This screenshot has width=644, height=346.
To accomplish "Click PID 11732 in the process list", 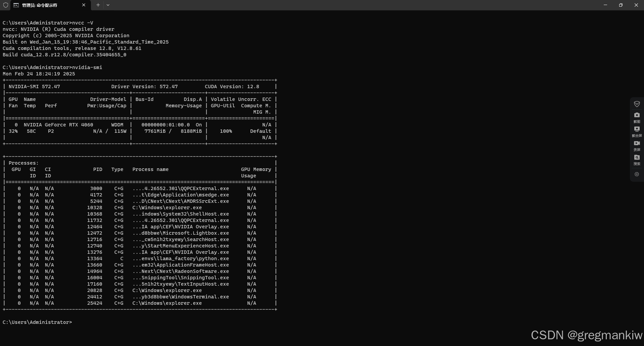I will [x=95, y=220].
